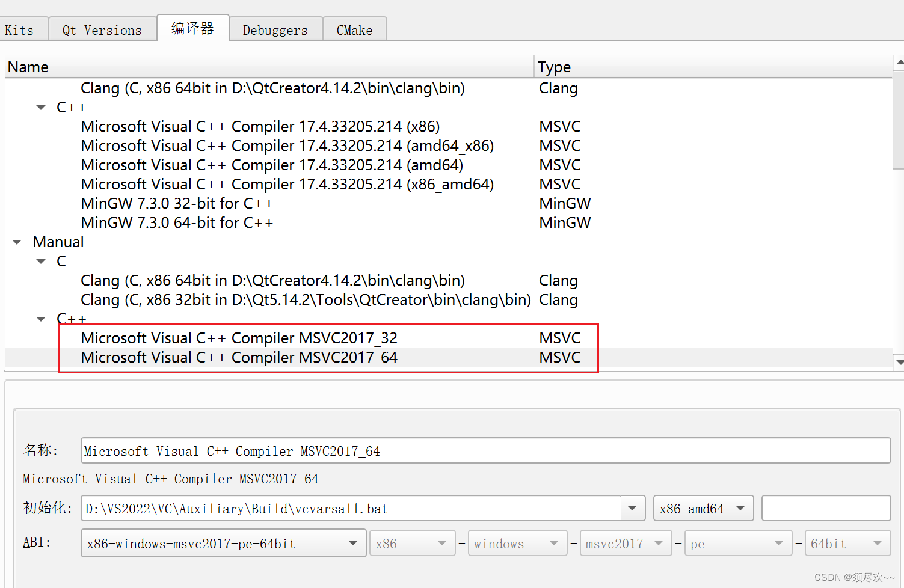
Task: Select Microsoft Visual C++ Compiler MSVC2017_32
Action: click(x=239, y=338)
